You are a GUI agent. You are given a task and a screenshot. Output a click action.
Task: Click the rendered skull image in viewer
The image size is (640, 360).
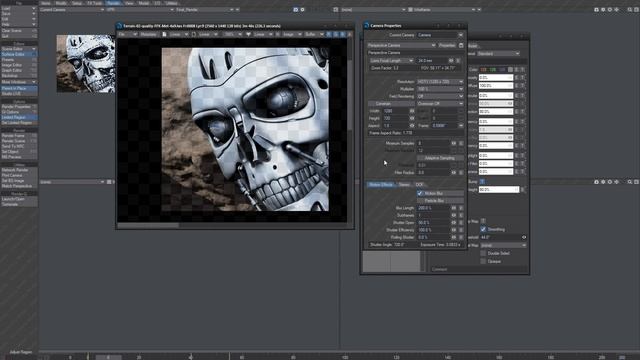click(245, 129)
